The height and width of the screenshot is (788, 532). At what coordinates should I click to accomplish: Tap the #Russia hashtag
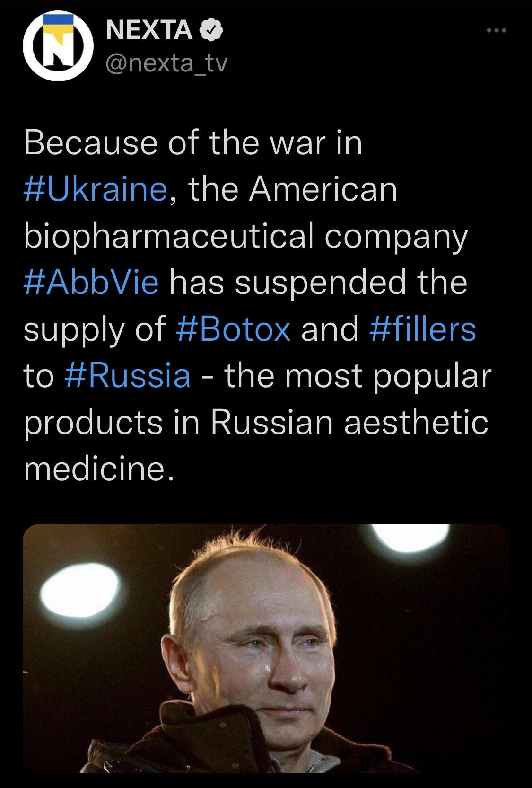coord(127,376)
